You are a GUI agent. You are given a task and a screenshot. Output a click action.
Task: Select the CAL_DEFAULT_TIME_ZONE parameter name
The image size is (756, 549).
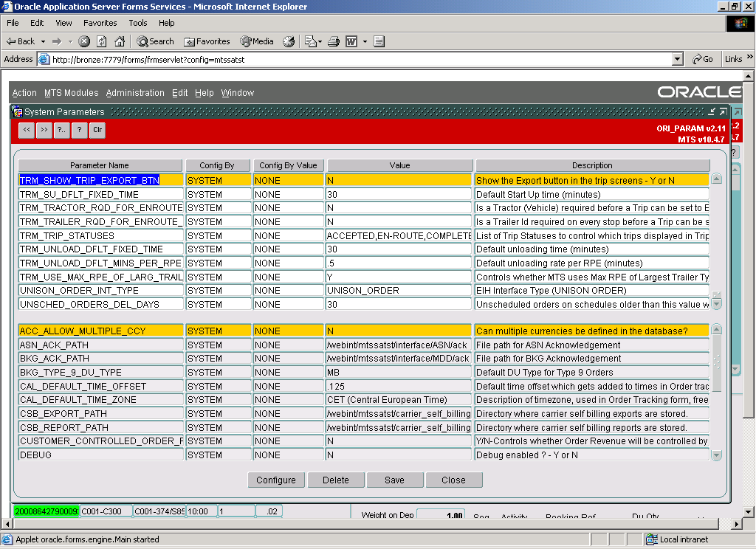(100, 400)
